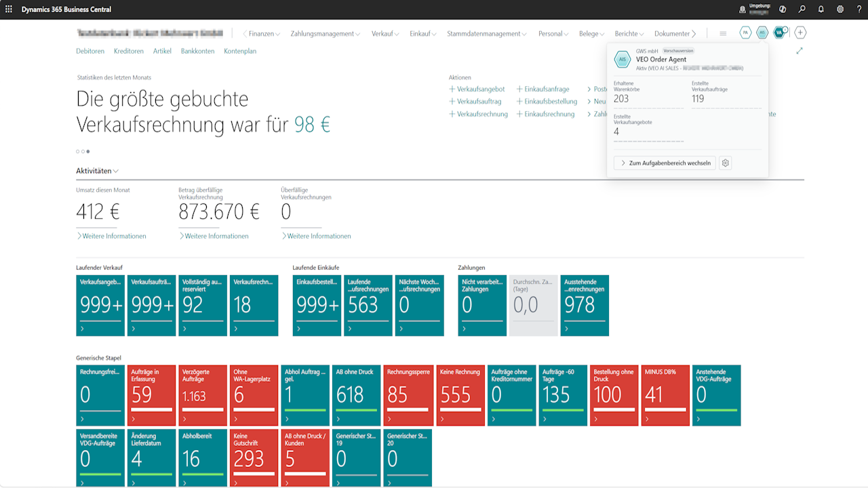Expand the Verkauf menu
This screenshot has width=868, height=488.
(385, 33)
